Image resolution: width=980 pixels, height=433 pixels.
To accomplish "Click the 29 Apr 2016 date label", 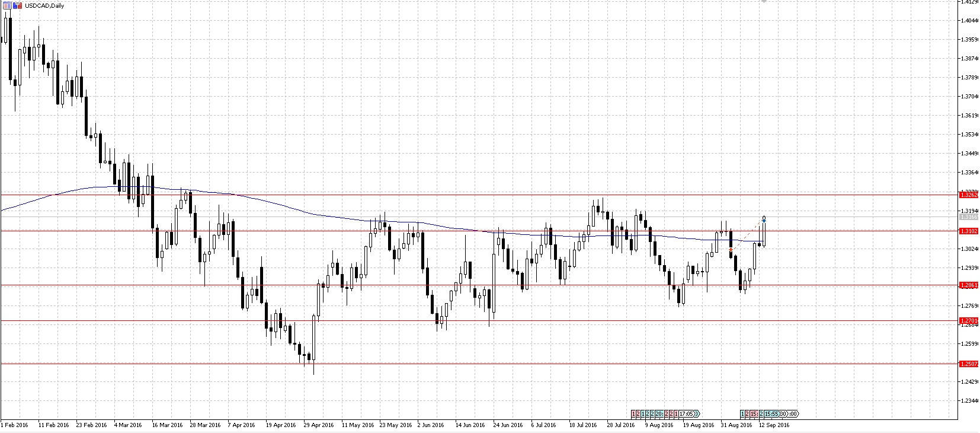I will tap(318, 425).
